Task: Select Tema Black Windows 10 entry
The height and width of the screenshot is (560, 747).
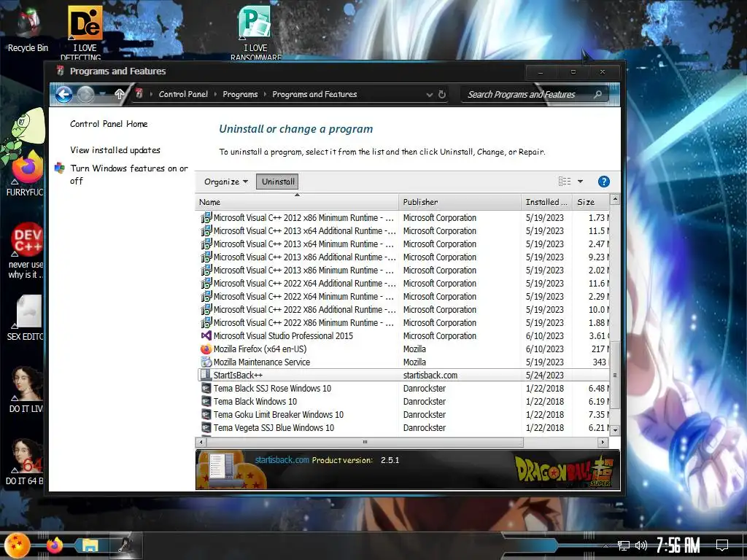Action: (255, 402)
